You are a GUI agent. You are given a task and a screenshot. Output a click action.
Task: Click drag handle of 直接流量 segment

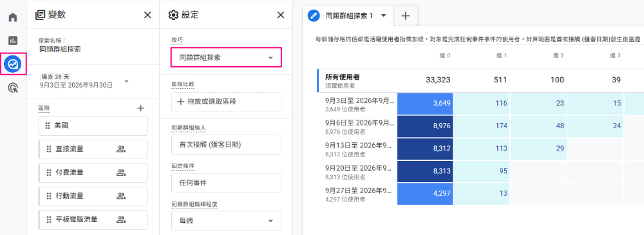tap(49, 149)
